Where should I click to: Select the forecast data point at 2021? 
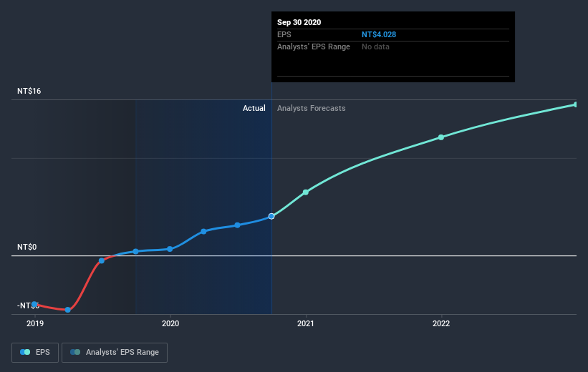pos(306,192)
